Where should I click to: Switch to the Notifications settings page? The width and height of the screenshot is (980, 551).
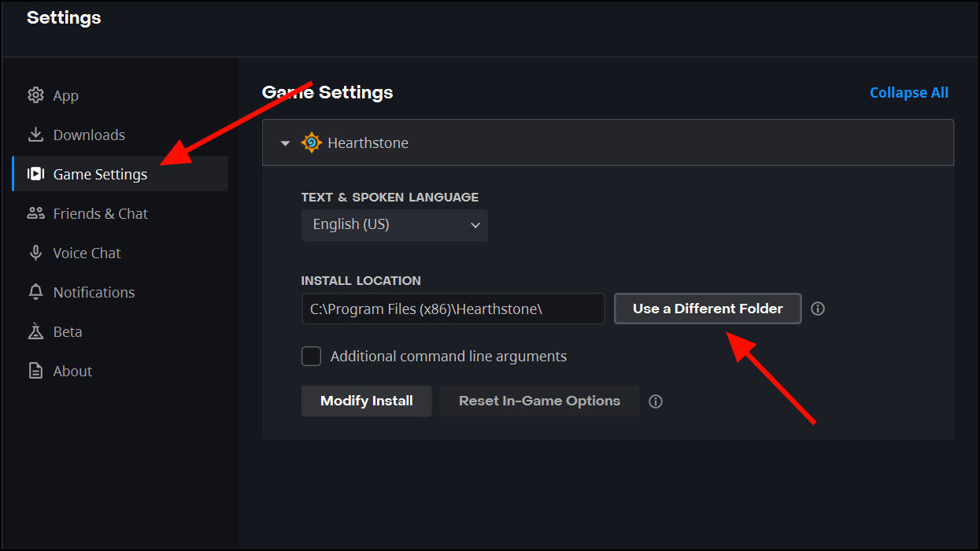click(x=94, y=291)
